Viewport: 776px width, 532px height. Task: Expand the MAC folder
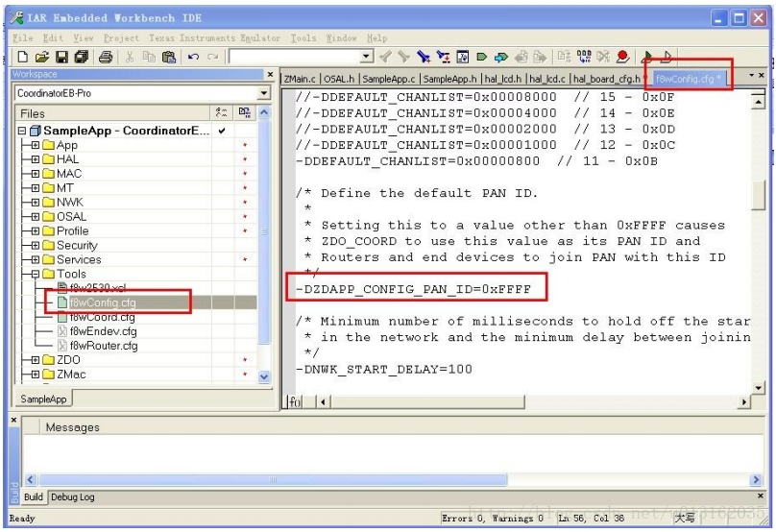pos(36,174)
